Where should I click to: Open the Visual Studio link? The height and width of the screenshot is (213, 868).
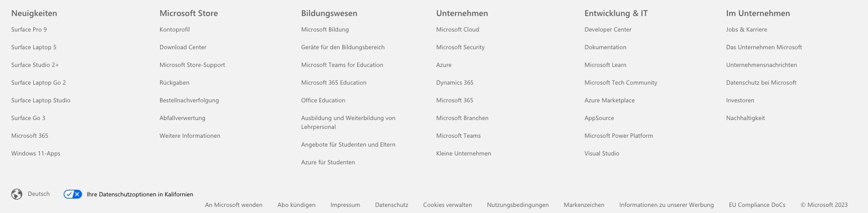(602, 154)
